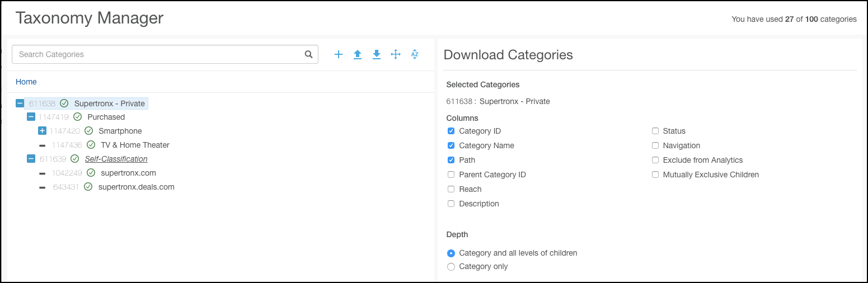This screenshot has width=868, height=283.
Task: Click the add category plus icon
Action: (x=338, y=54)
